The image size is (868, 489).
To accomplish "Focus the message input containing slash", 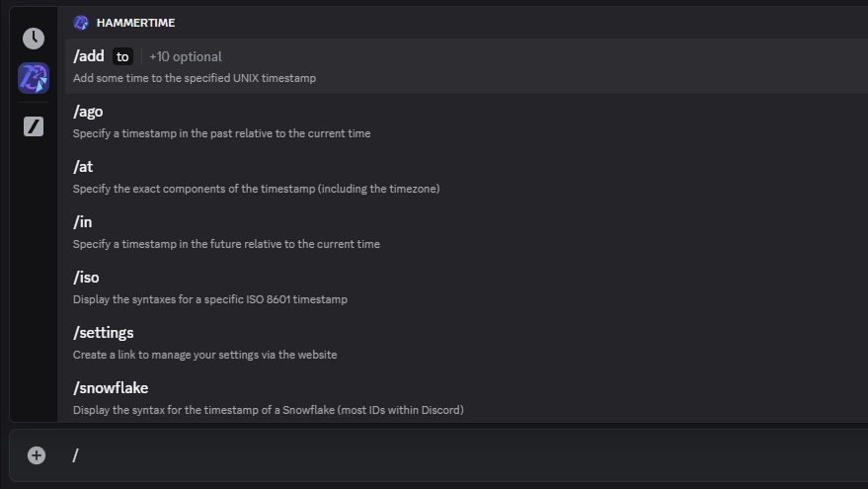I will (x=465, y=455).
